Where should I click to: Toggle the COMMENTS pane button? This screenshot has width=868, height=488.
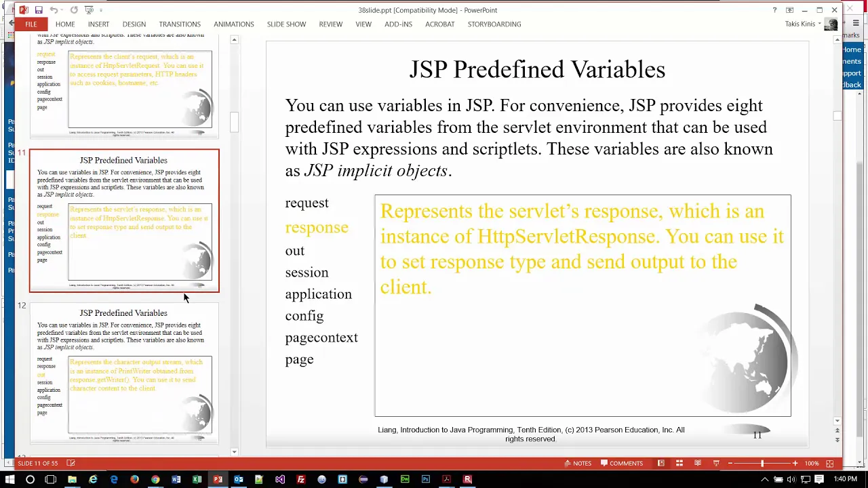click(x=620, y=464)
